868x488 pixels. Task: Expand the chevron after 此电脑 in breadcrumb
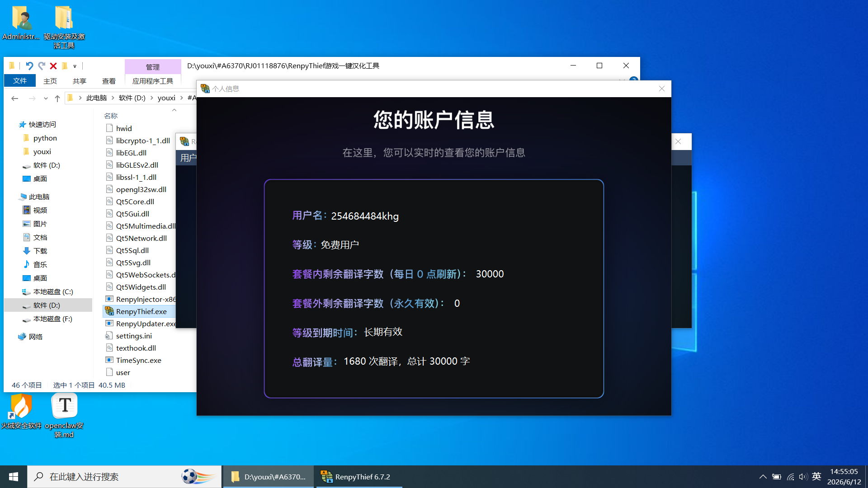(113, 98)
